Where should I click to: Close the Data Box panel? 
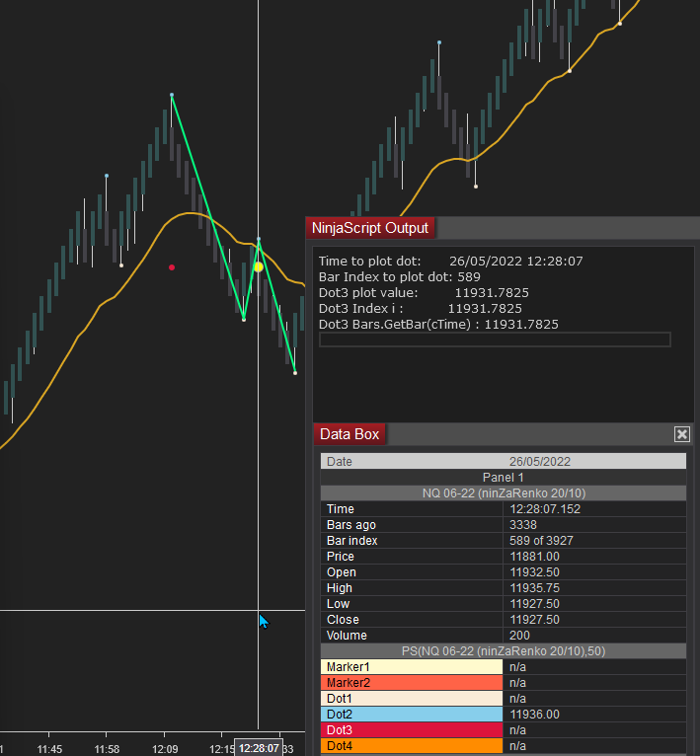click(x=681, y=434)
